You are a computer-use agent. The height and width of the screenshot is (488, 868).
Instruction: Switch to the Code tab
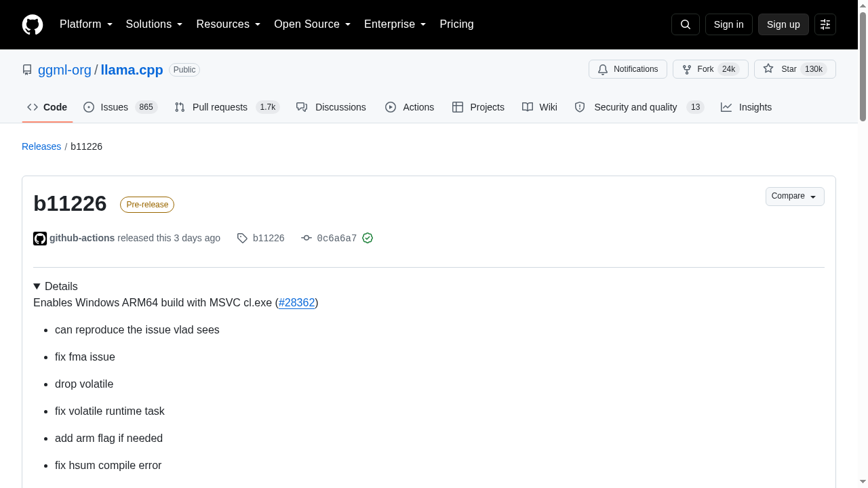pos(47,107)
